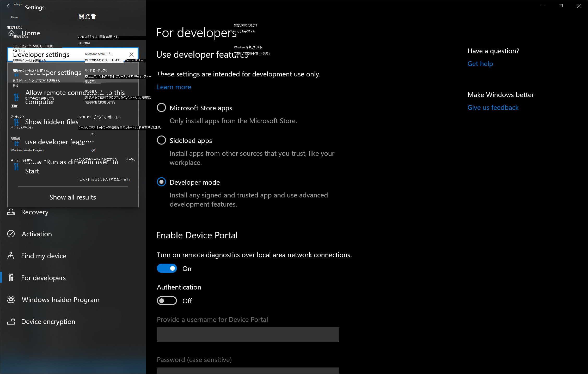Viewport: 588px width, 374px height.
Task: Click Show all results button
Action: tap(73, 197)
